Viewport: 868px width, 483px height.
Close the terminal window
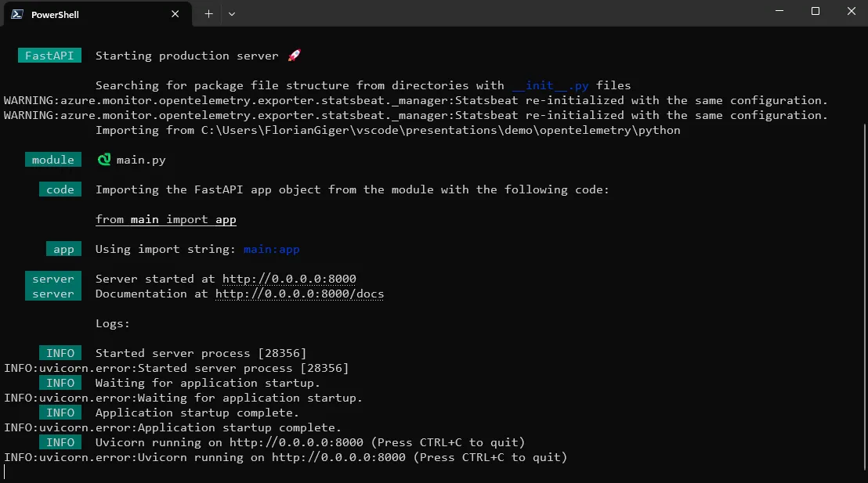click(851, 12)
